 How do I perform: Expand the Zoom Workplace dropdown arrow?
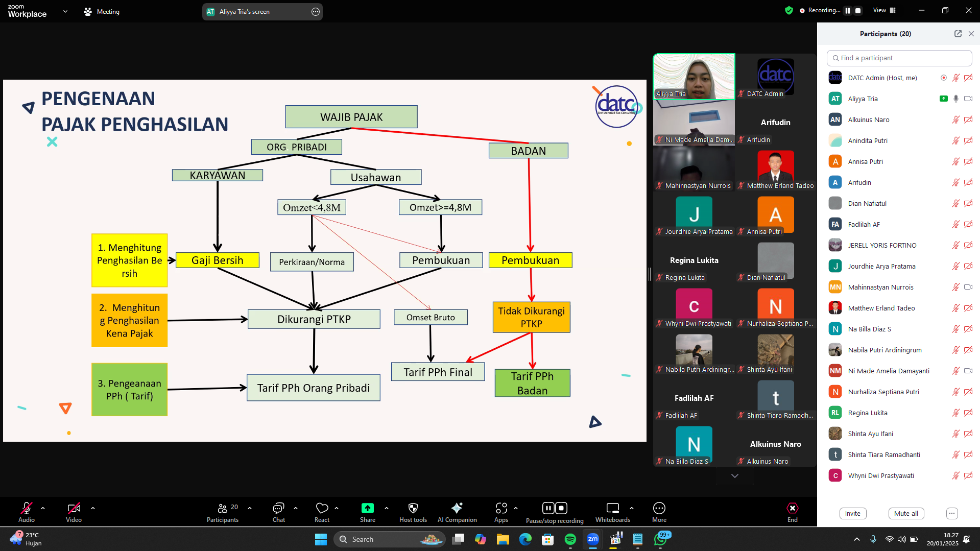[65, 11]
